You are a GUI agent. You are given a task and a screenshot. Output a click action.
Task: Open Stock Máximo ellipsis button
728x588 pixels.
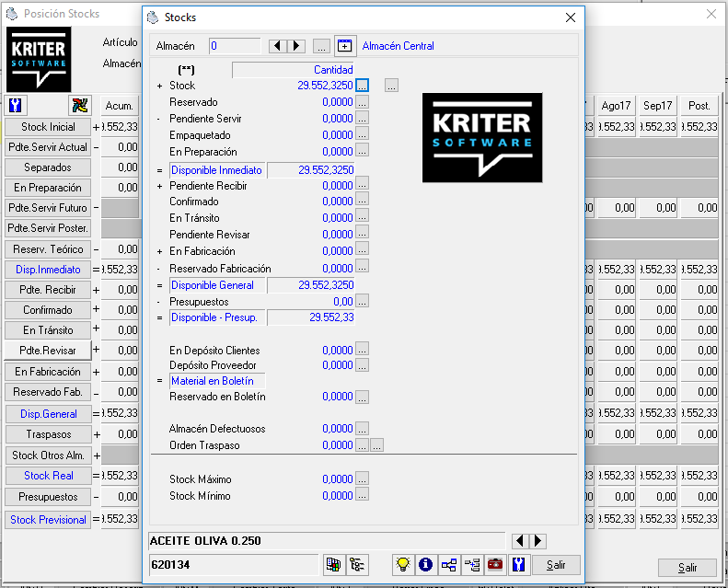pos(362,478)
